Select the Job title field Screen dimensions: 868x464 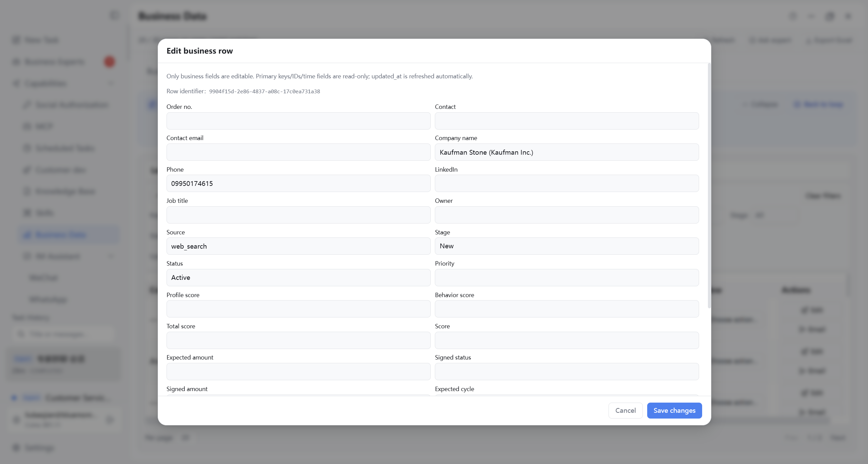[298, 215]
